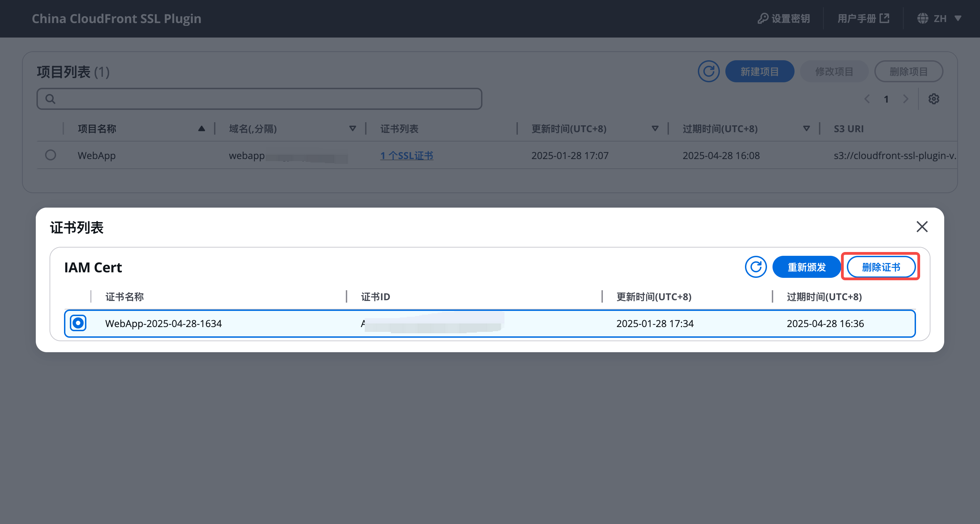The width and height of the screenshot is (980, 524).
Task: Click certificate update time 2025-01-28 17:34
Action: click(x=655, y=324)
